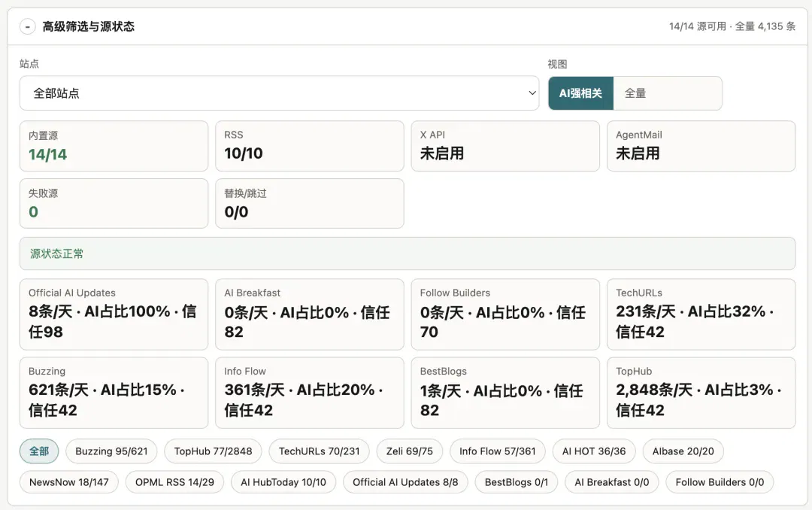Screen dimensions: 812x510
Task: Click the 高级筛选与源状态 heading
Action: click(89, 26)
